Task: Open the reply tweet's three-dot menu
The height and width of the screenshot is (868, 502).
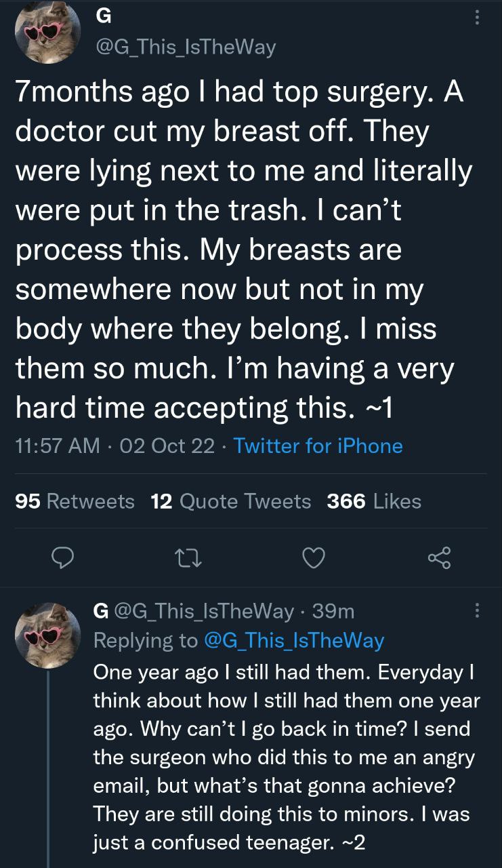Action: click(x=478, y=612)
